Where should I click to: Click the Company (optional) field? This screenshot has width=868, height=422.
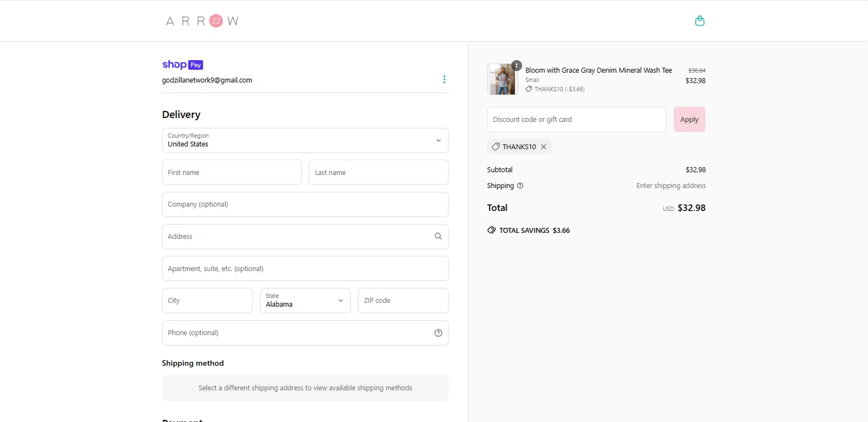click(x=305, y=205)
